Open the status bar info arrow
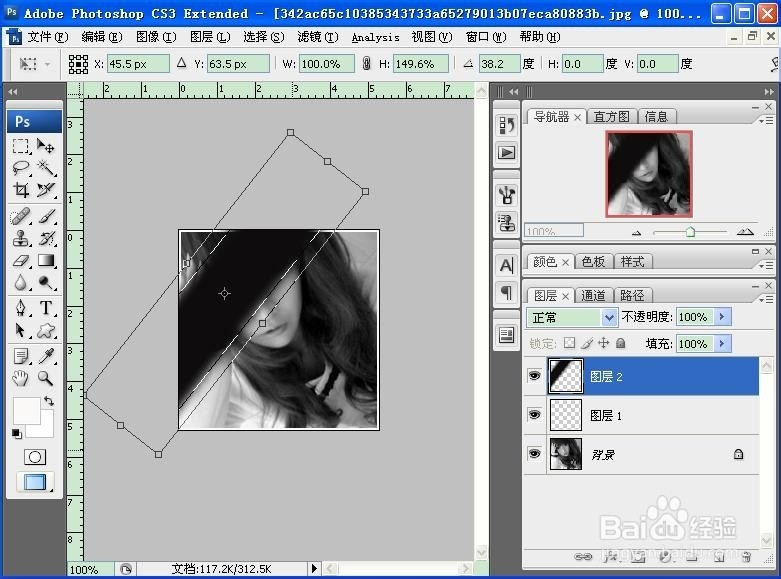 [314, 568]
